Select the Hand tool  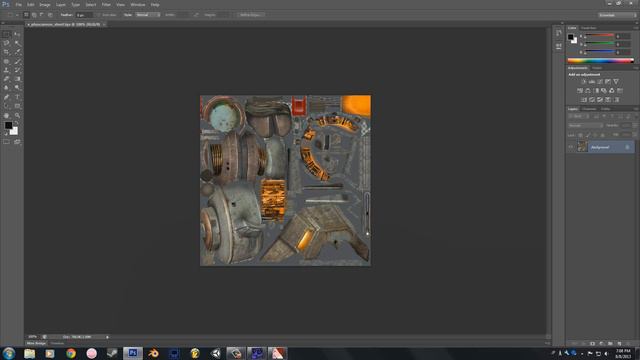tap(7, 116)
